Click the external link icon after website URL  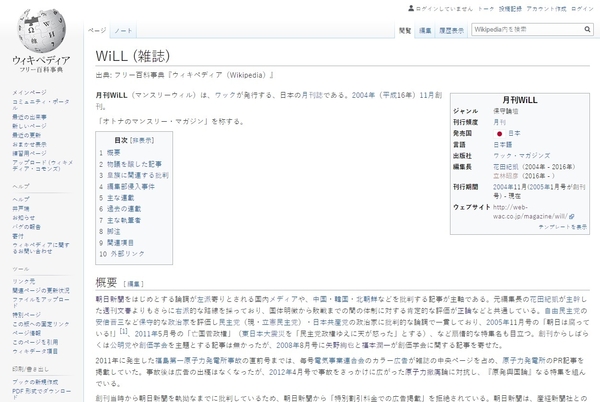tap(572, 216)
